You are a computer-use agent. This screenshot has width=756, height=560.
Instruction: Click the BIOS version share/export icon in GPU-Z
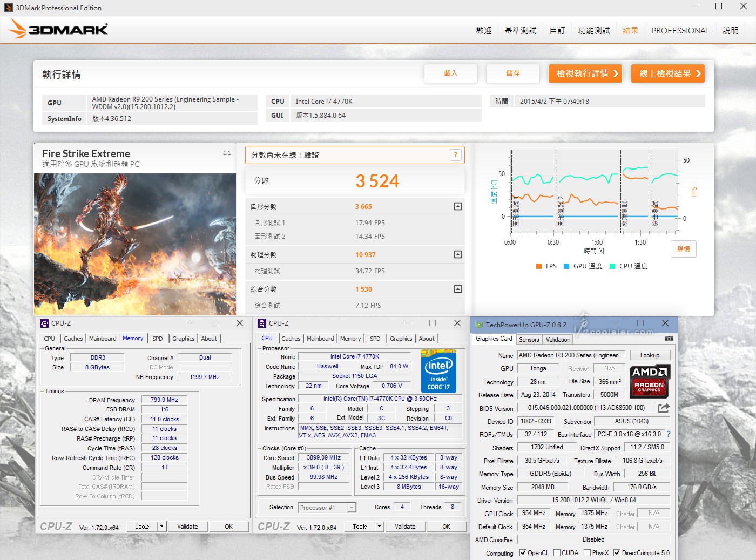point(664,408)
